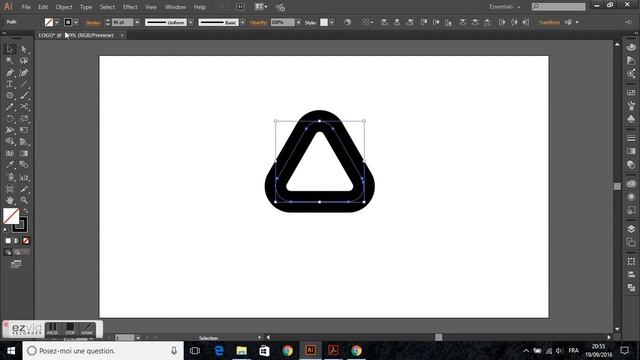The height and width of the screenshot is (360, 640).
Task: Select the Scissors tool
Action: pos(24,107)
